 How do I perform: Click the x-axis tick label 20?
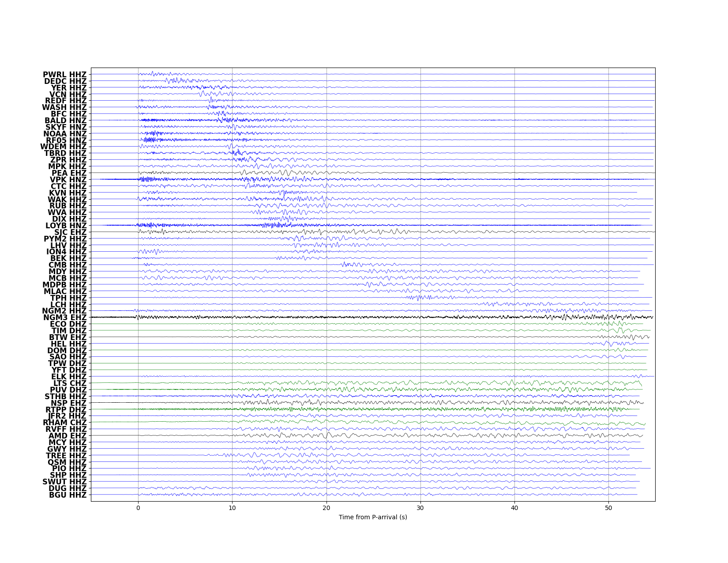pyautogui.click(x=326, y=508)
